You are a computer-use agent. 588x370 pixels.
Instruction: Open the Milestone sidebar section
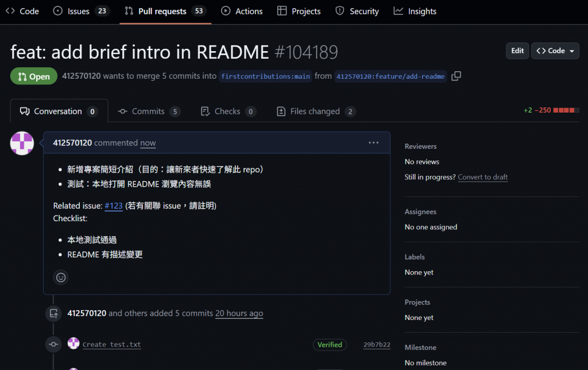click(x=420, y=348)
